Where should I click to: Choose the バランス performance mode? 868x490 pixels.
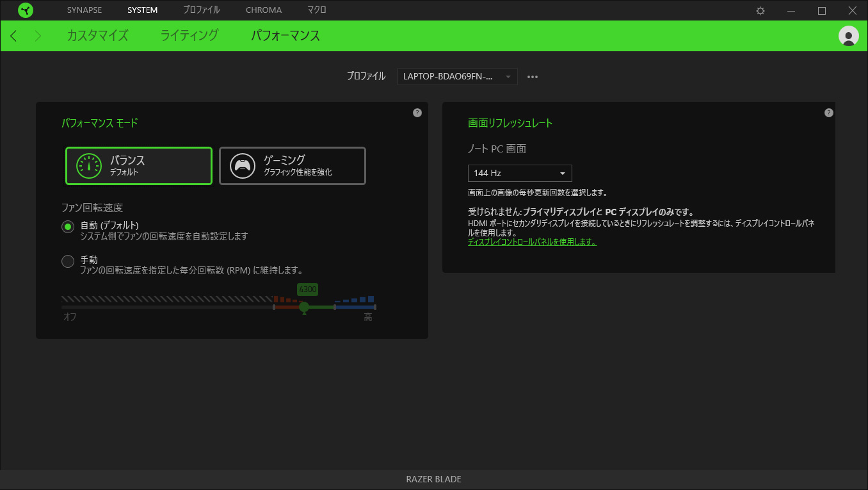click(x=139, y=166)
